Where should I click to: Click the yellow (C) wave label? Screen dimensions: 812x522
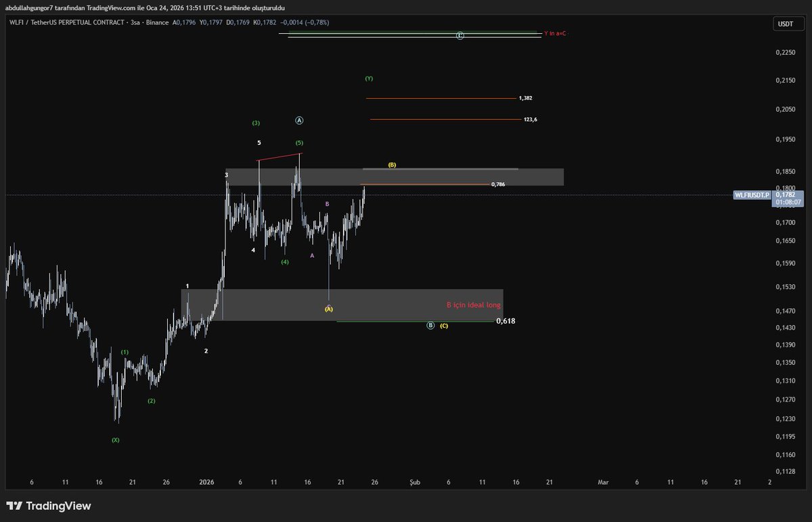(444, 326)
